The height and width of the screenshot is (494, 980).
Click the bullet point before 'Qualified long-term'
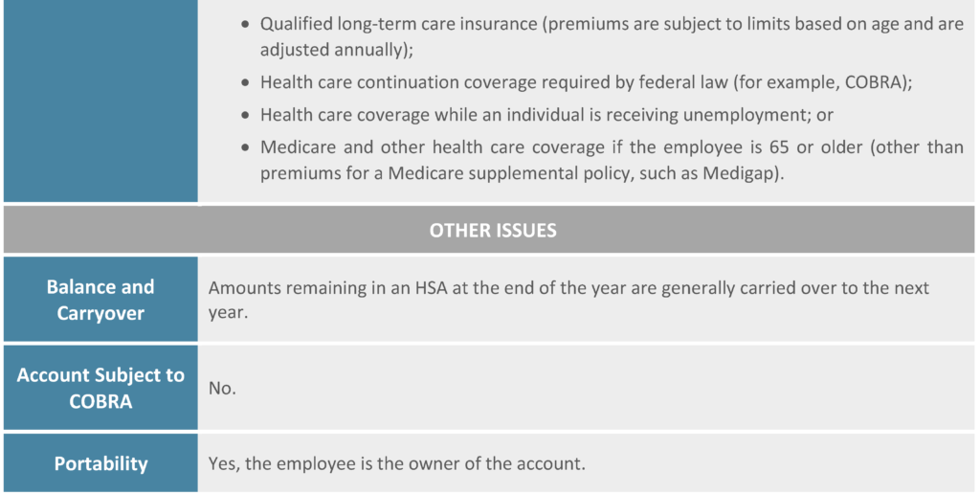click(x=246, y=25)
